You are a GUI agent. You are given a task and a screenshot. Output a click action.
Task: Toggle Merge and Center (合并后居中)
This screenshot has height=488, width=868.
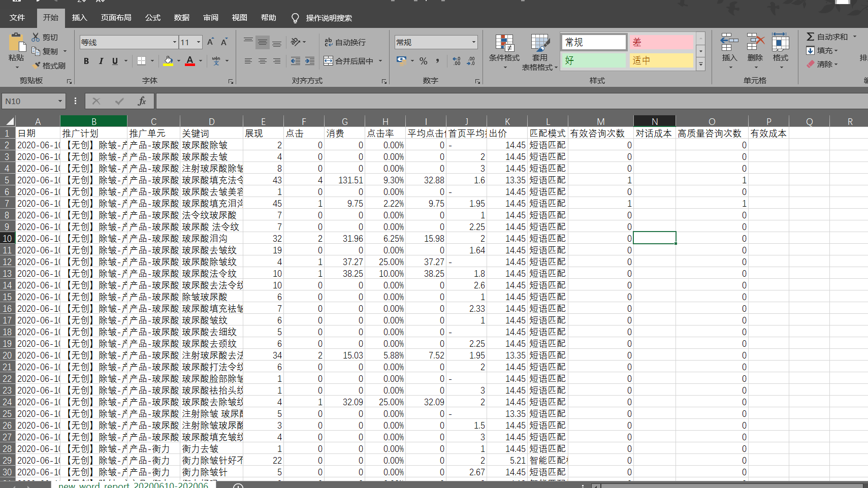tap(348, 61)
